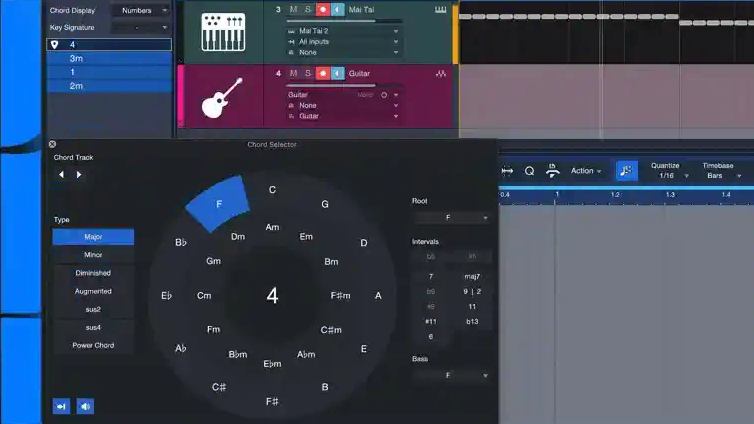Click bar 1.2 on the editor ruler
Viewport: 754px width, 424px height.
click(x=615, y=195)
